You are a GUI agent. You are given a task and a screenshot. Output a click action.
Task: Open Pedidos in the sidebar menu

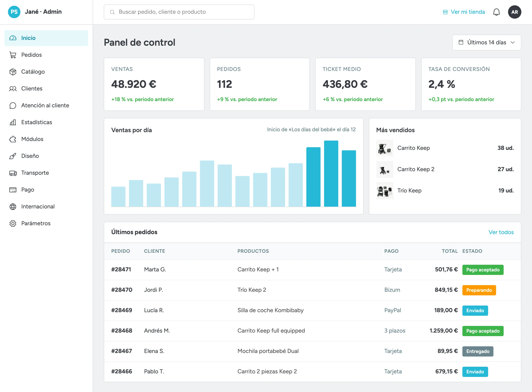click(46, 55)
